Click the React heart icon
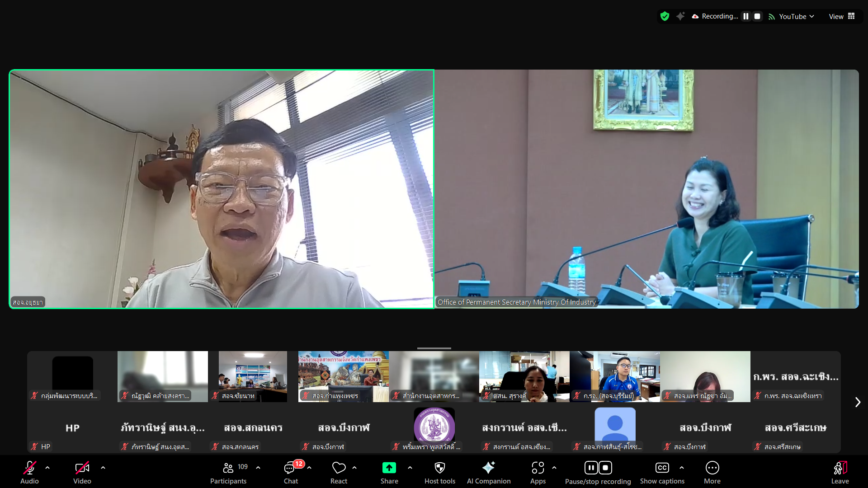Image resolution: width=868 pixels, height=488 pixels. tap(339, 468)
